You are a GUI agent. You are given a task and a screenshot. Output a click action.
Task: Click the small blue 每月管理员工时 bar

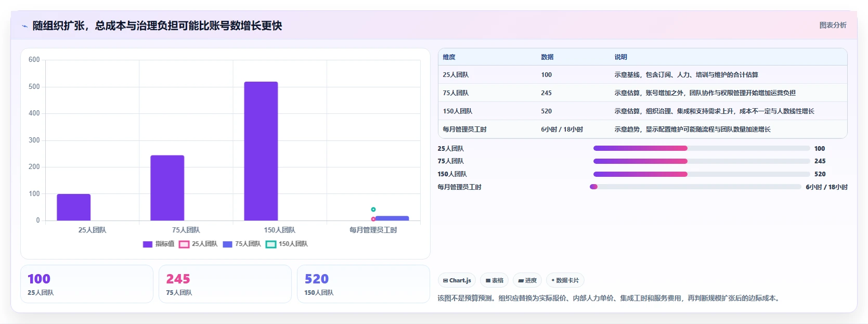coord(392,218)
